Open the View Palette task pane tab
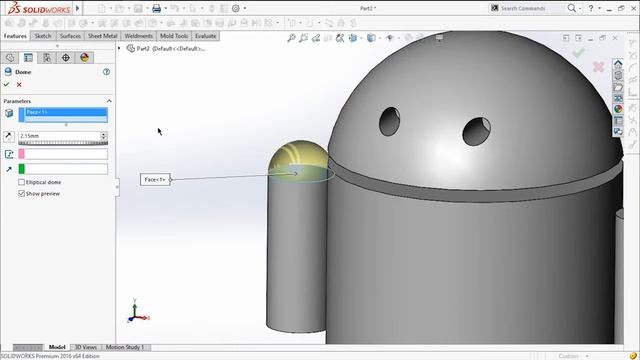 (618, 98)
